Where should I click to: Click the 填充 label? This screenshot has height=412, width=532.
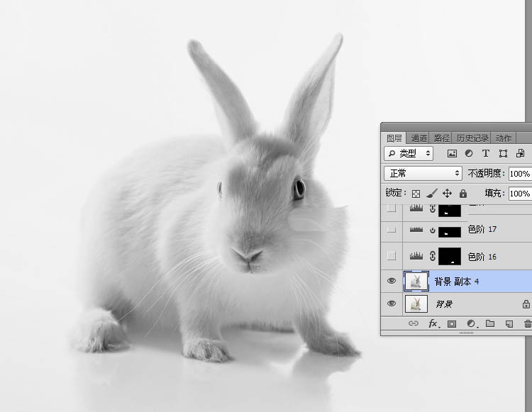(494, 193)
